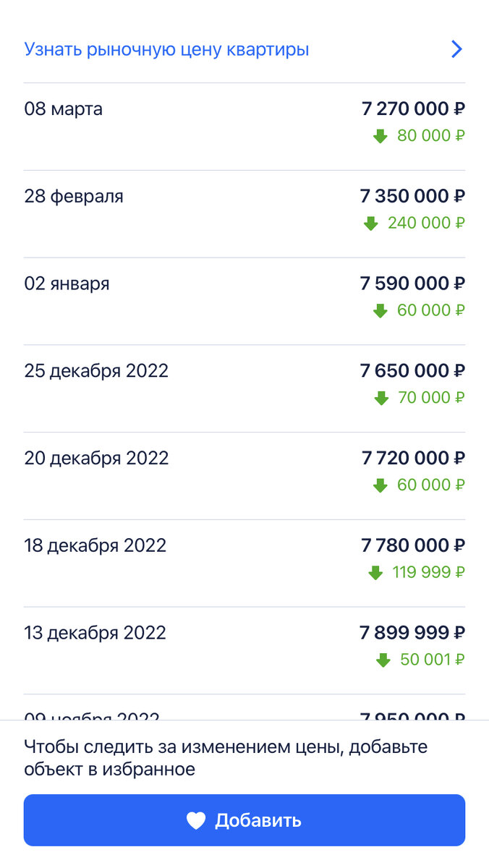The height and width of the screenshot is (868, 489).
Task: Tap the favorites hint text above Добавить
Action: pos(226,757)
